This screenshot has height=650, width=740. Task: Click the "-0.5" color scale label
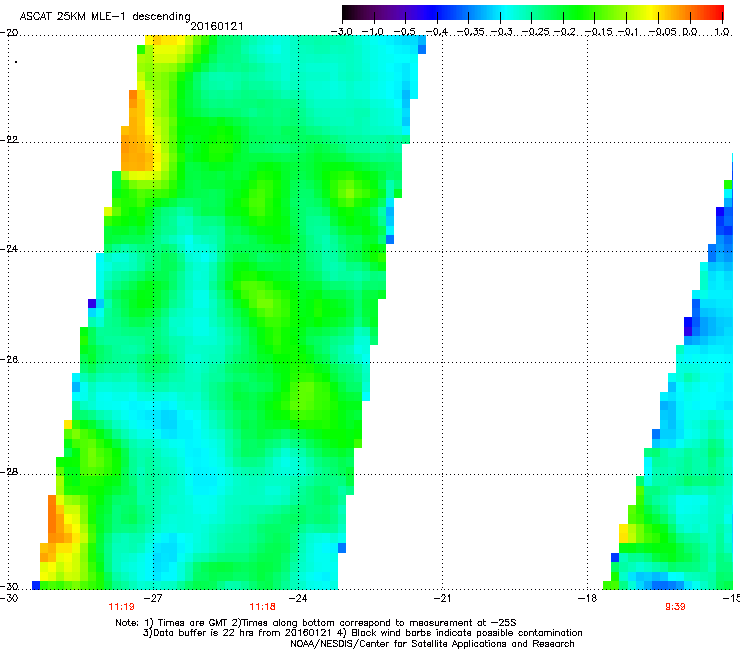pyautogui.click(x=404, y=32)
